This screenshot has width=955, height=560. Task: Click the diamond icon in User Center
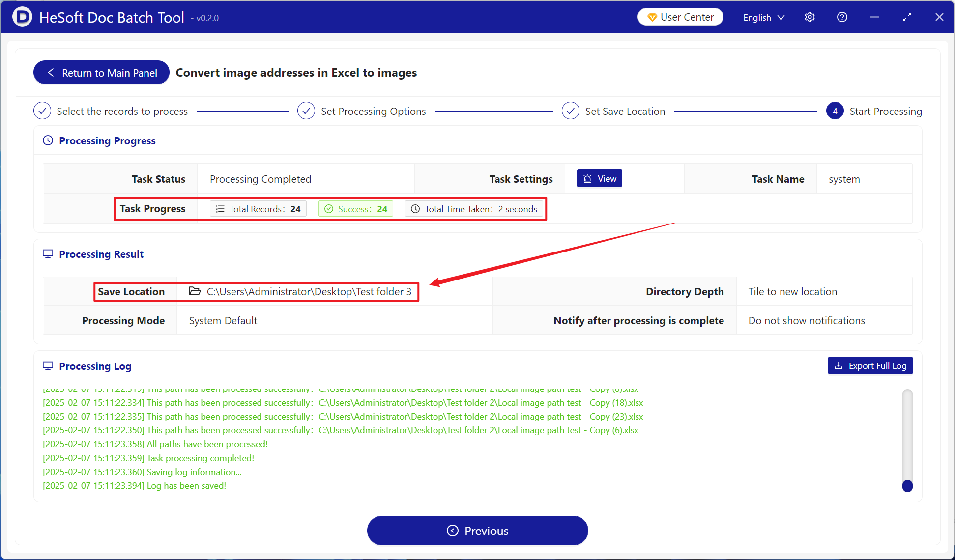tap(652, 17)
